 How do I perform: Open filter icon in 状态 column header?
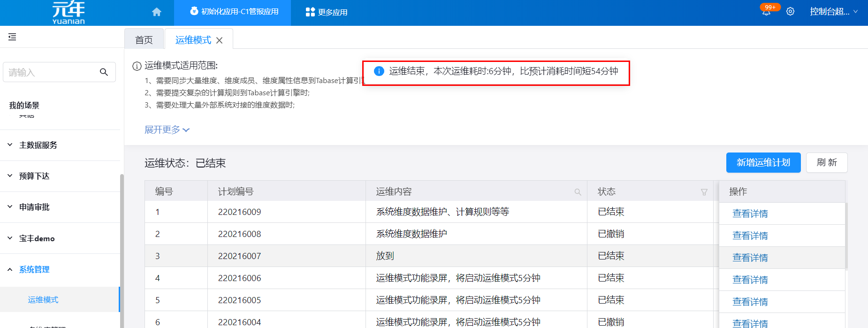click(x=704, y=192)
